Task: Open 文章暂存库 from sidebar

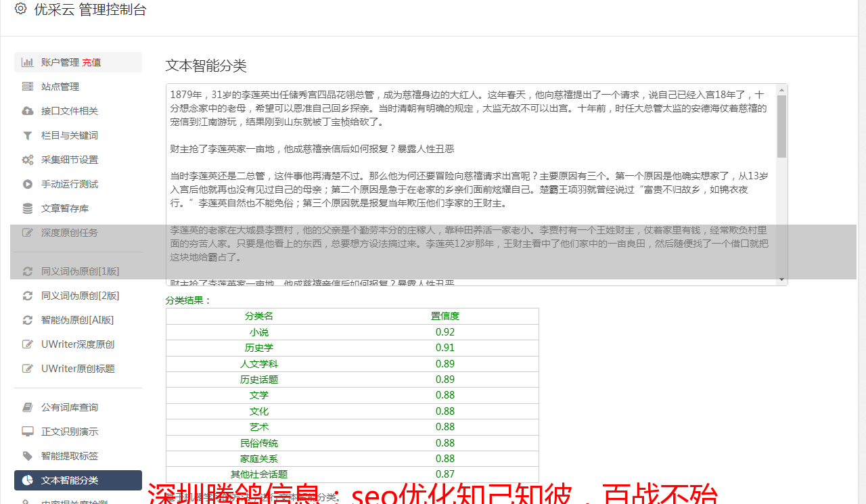Action: 78,208
